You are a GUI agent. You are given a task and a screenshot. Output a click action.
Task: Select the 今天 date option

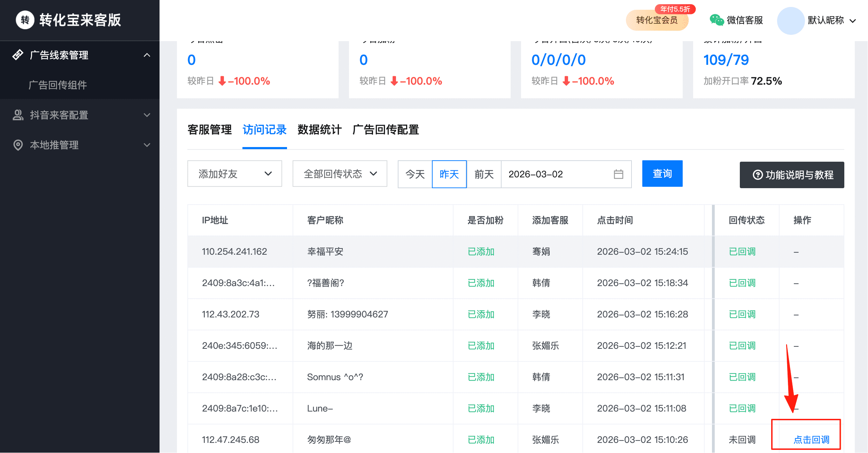click(x=415, y=174)
